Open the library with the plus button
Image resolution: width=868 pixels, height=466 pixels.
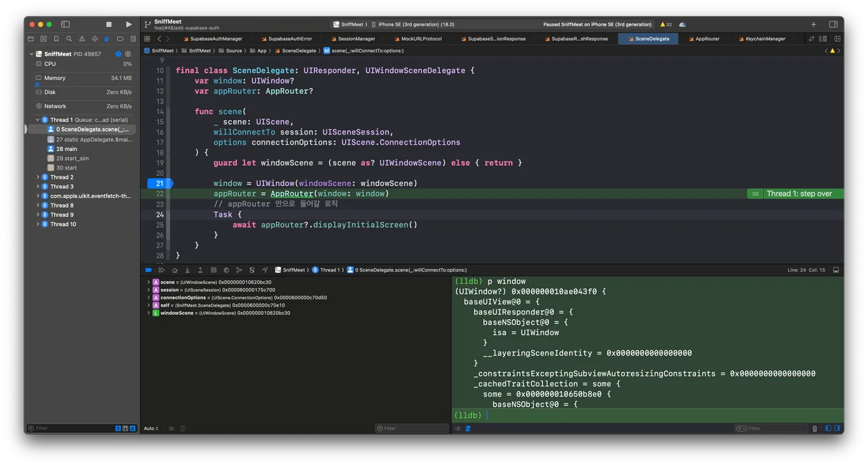(814, 24)
